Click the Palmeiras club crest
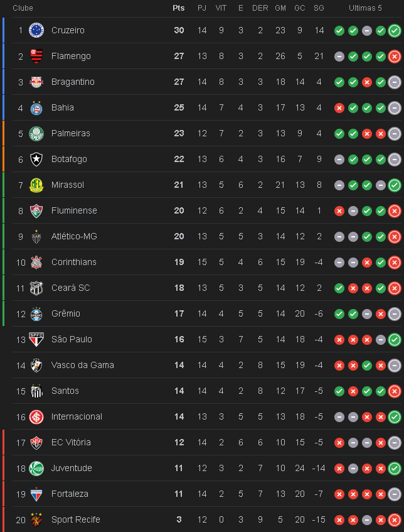The width and height of the screenshot is (404, 532). 36,133
